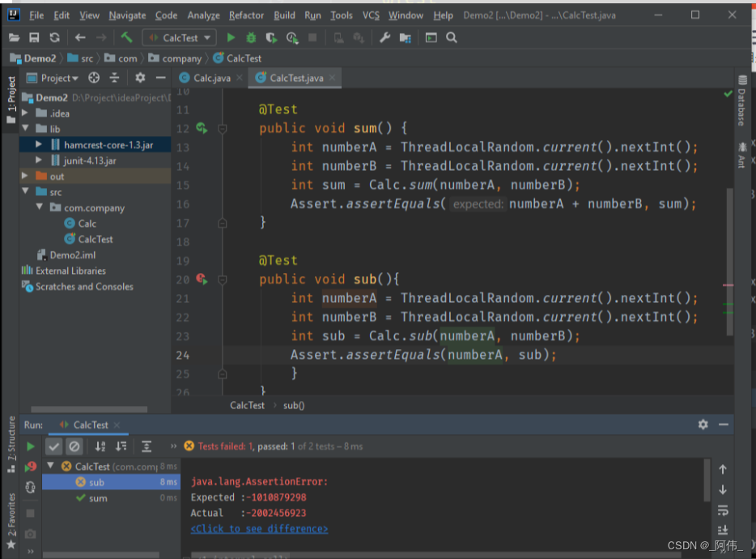
Task: Click the horizontal scrollbar under test results
Action: pyautogui.click(x=101, y=553)
